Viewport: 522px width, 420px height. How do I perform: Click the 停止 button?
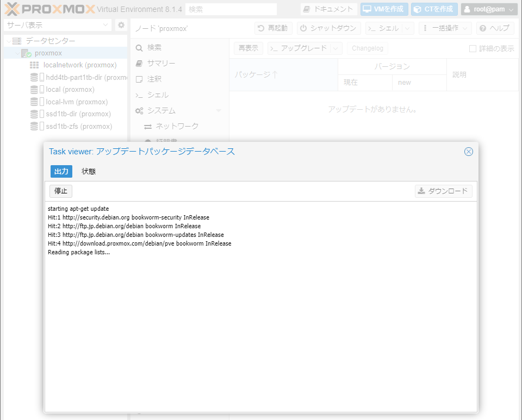tap(61, 191)
